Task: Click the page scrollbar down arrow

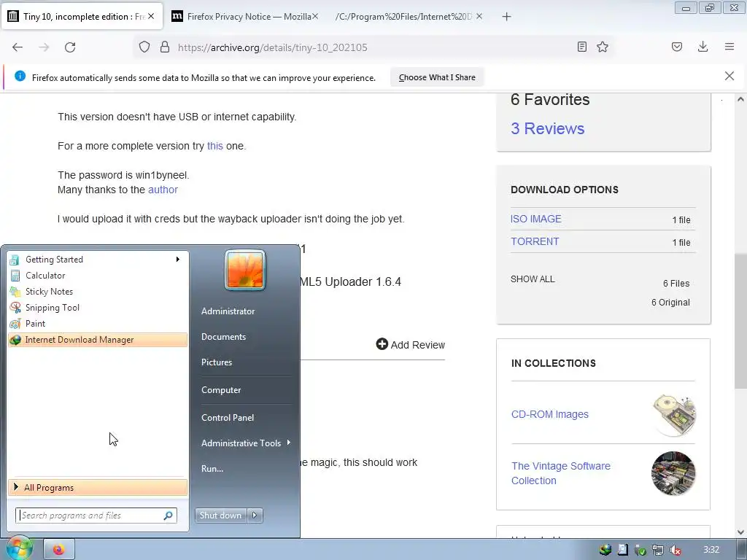Action: [x=740, y=532]
